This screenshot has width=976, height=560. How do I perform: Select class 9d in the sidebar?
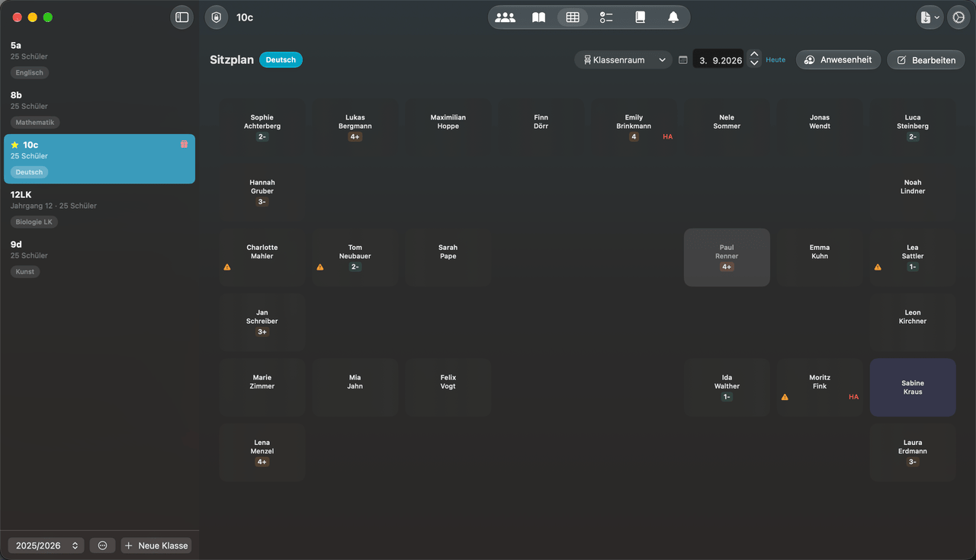[x=99, y=258]
